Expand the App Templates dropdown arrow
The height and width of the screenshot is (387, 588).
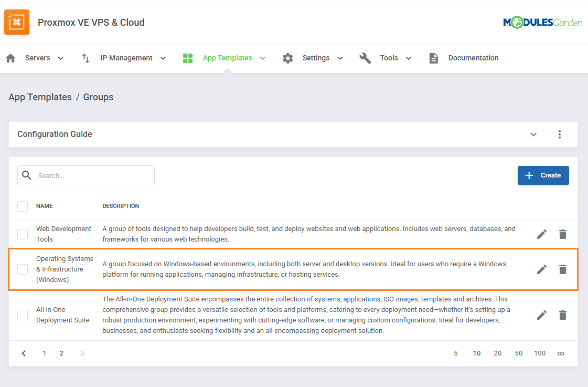point(262,58)
